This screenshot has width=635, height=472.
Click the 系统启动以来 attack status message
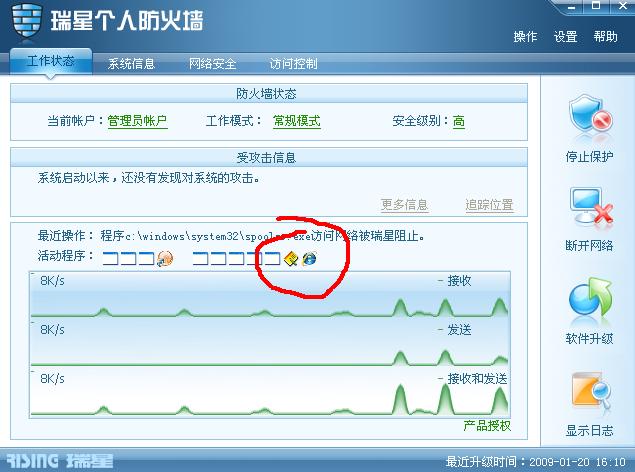pyautogui.click(x=149, y=178)
